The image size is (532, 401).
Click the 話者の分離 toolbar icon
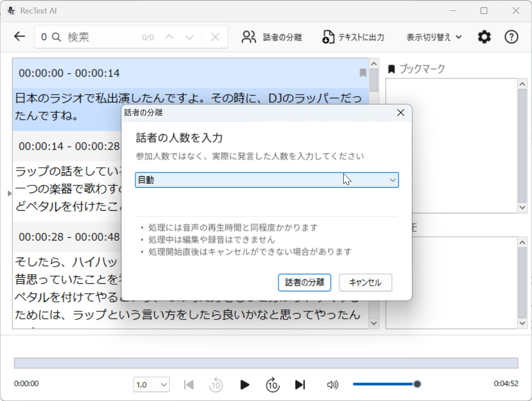click(x=249, y=37)
